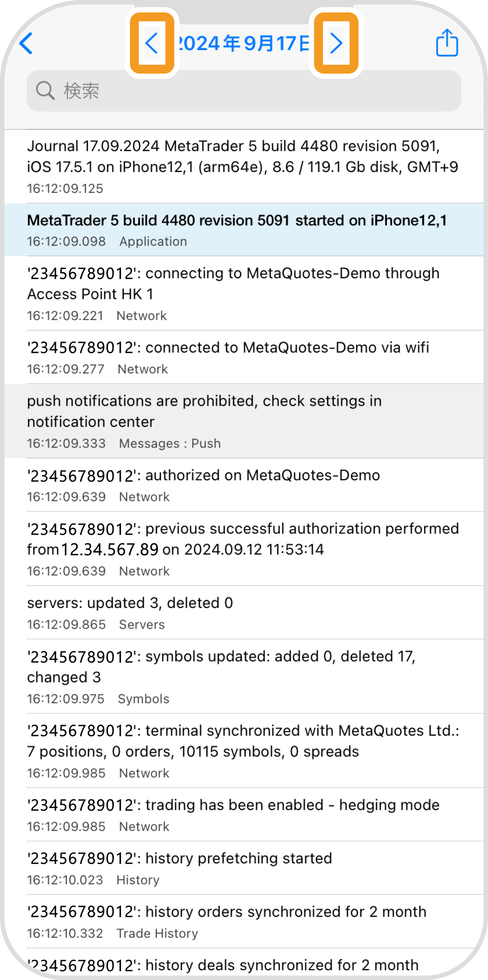This screenshot has height=980, width=488.
Task: Tap the share journal icon
Action: [x=447, y=43]
